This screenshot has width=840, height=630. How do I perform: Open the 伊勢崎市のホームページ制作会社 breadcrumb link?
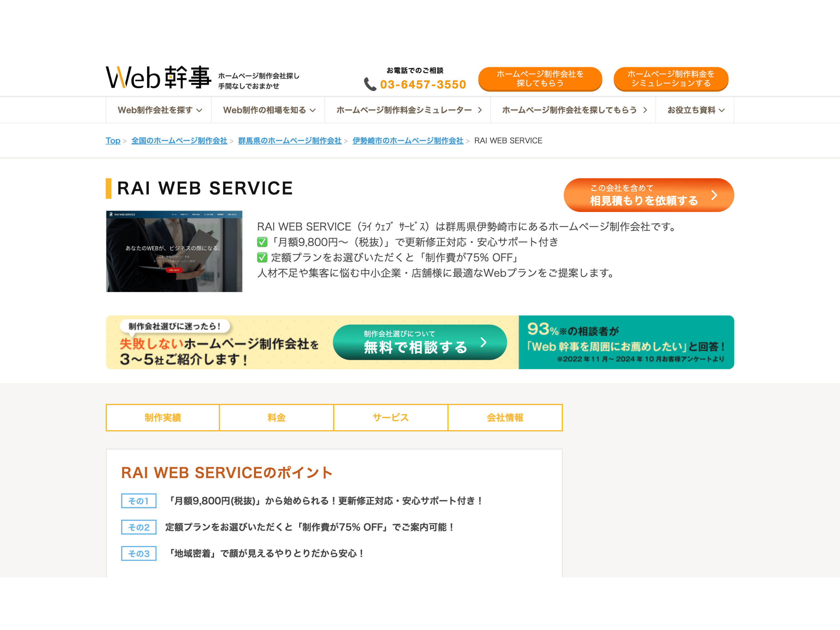coord(408,140)
